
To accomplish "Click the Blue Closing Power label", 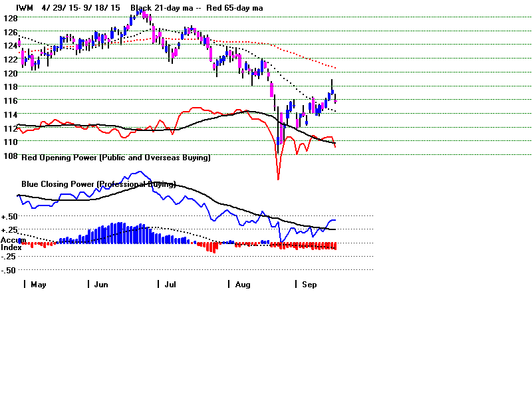I will point(98,184).
